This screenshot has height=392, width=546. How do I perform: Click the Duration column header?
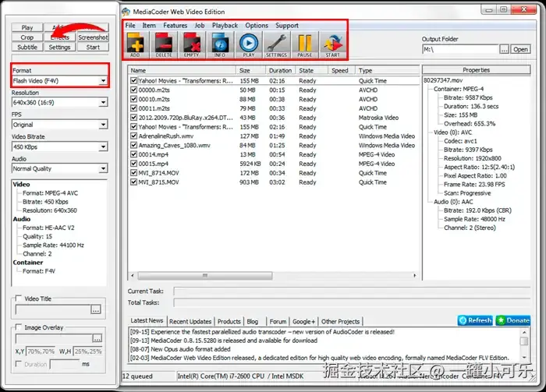[x=280, y=70]
